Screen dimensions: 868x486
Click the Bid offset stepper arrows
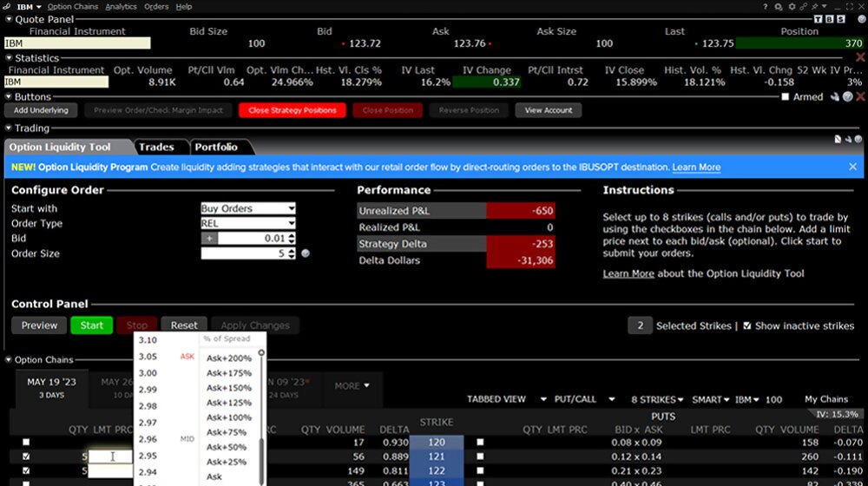click(292, 239)
